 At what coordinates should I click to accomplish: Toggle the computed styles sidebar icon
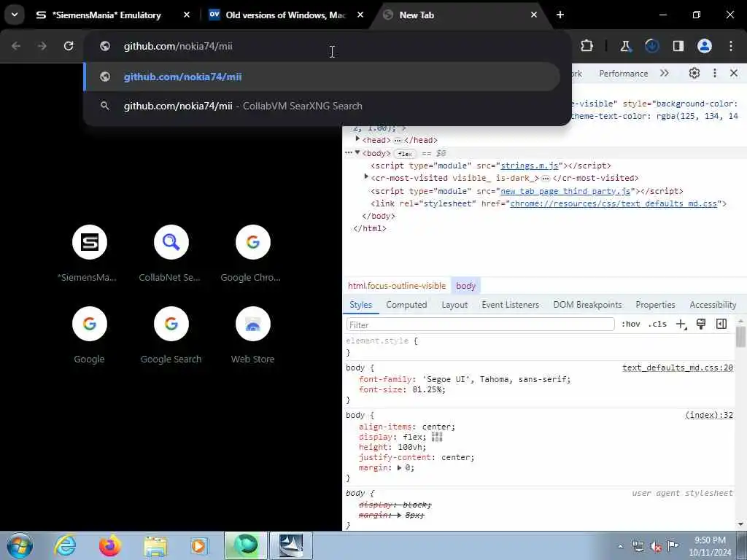click(721, 324)
